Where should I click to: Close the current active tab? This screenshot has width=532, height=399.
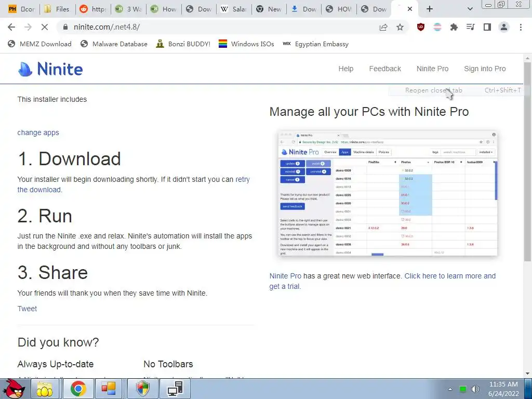(410, 9)
